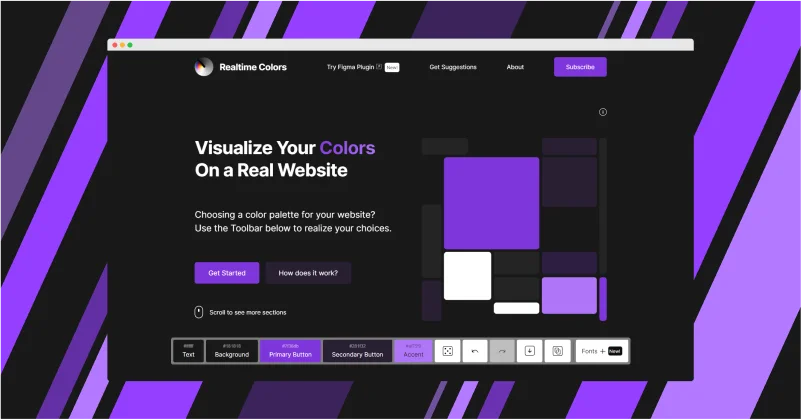Click the New! badge beside Figma Plugin

coord(392,67)
